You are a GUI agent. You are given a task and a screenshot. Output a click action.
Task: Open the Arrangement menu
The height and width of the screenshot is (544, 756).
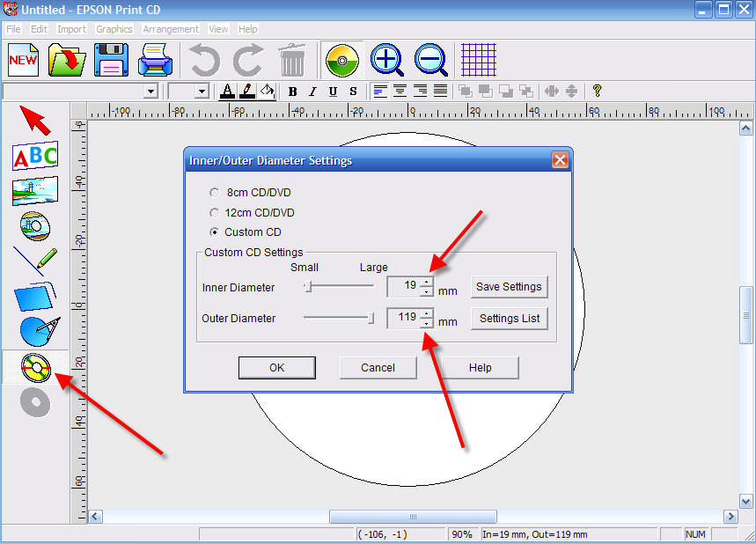[x=171, y=29]
